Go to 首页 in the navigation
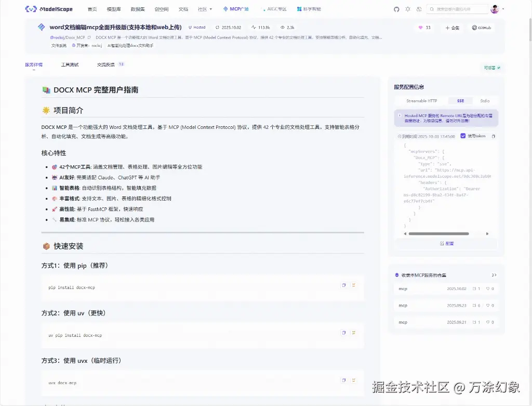The height and width of the screenshot is (406, 532). coord(92,9)
